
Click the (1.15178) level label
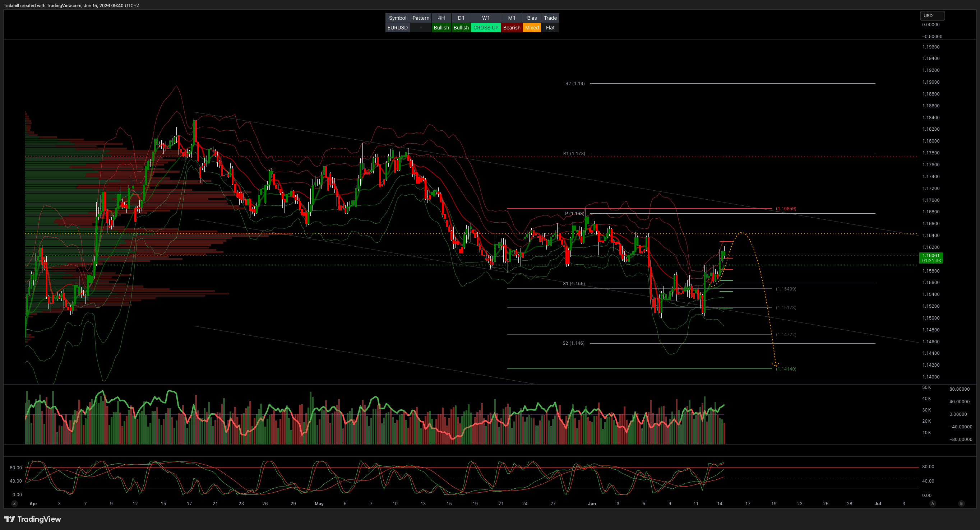pos(786,308)
